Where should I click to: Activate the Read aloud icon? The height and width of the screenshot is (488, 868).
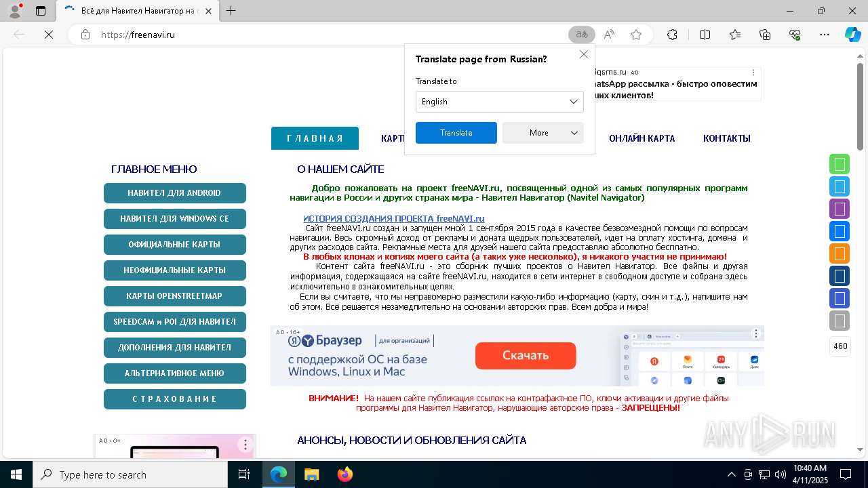tap(609, 35)
